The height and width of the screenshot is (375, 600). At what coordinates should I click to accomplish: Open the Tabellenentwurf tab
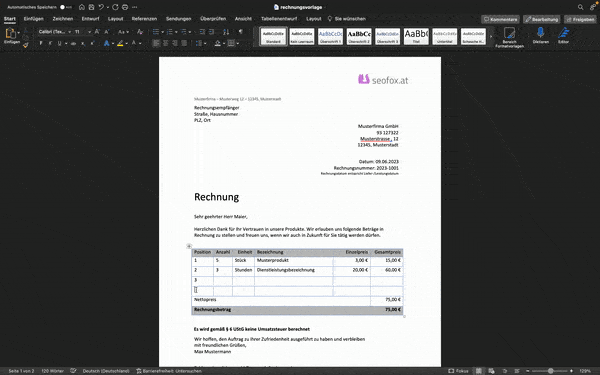(279, 19)
